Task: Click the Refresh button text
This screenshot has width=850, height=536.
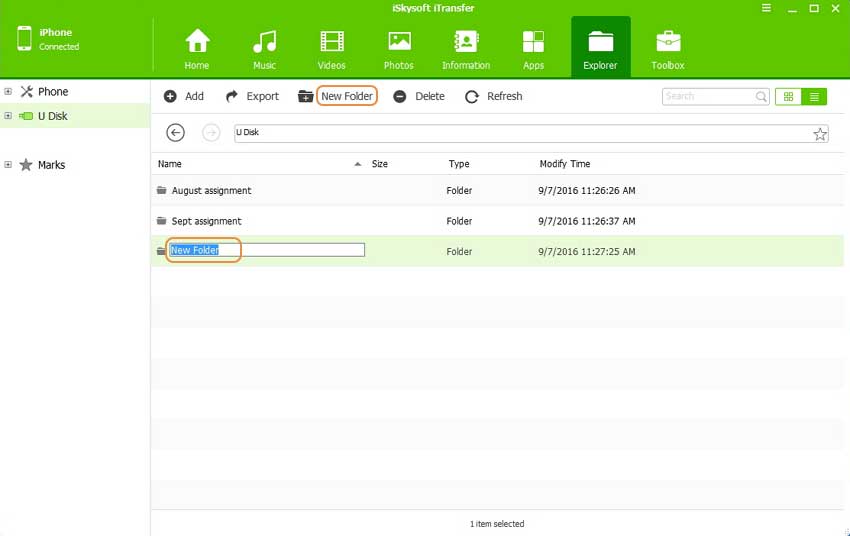Action: 505,96
